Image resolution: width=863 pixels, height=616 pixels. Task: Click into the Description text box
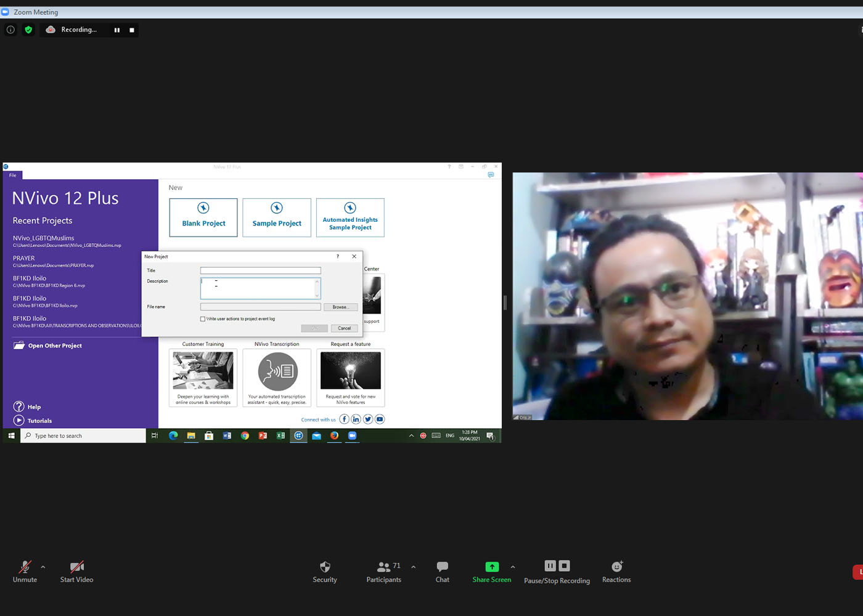point(257,288)
